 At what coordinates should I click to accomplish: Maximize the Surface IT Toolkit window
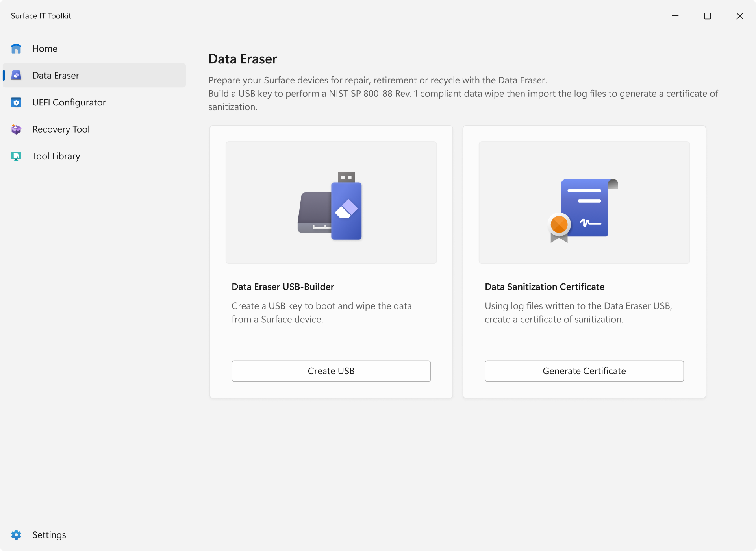pos(708,16)
